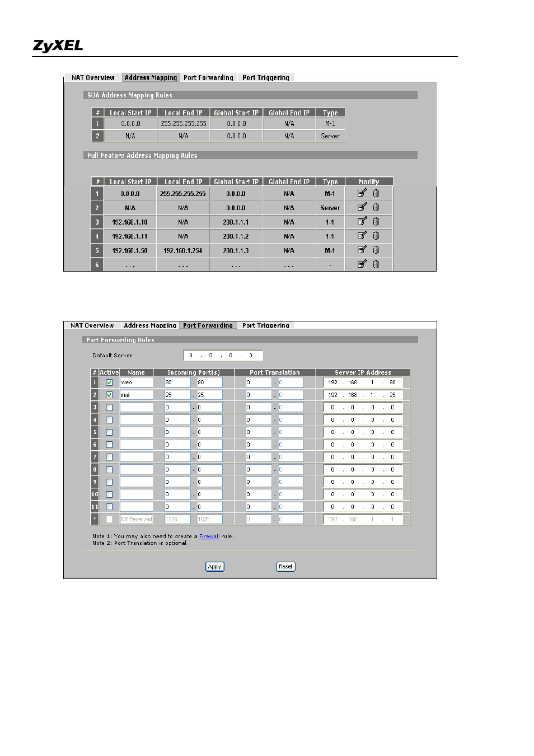This screenshot has height=756, width=534.
Task: Open Port Forwarding tab in upper panel
Action: pos(208,78)
